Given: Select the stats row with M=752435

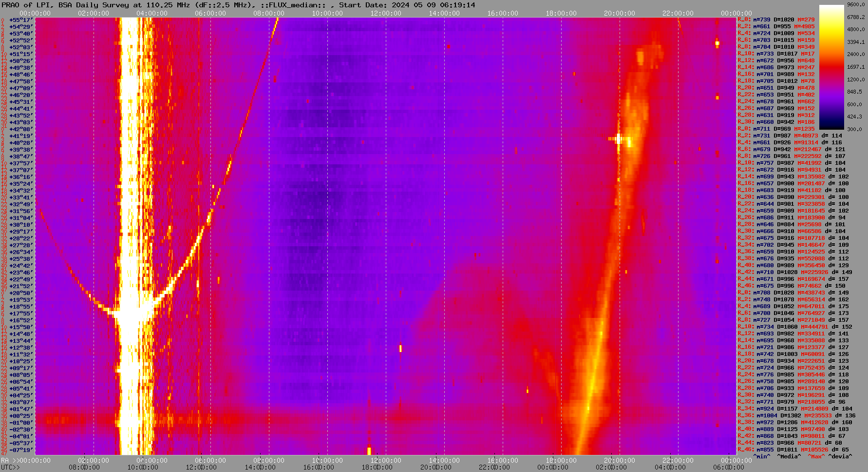Looking at the screenshot, I should pos(793,368).
